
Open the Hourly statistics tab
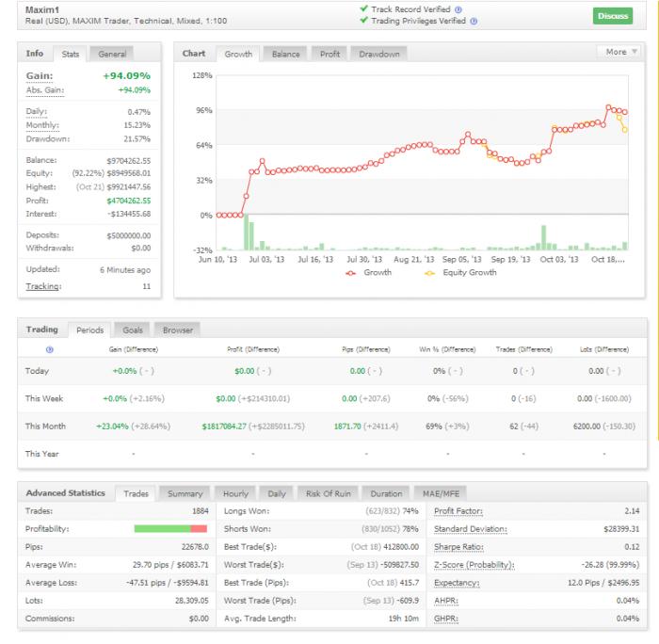235,494
